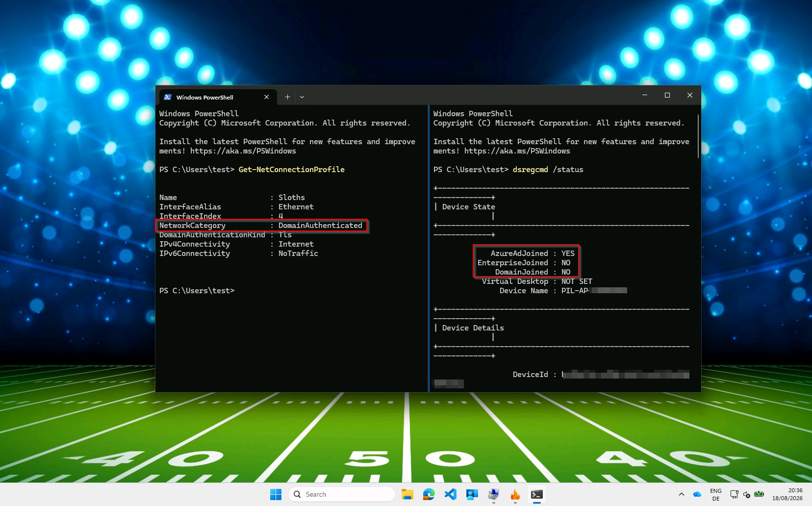Screen dimensions: 812x506
Task: Open the remote help app icon in taskbar
Action: 472,494
